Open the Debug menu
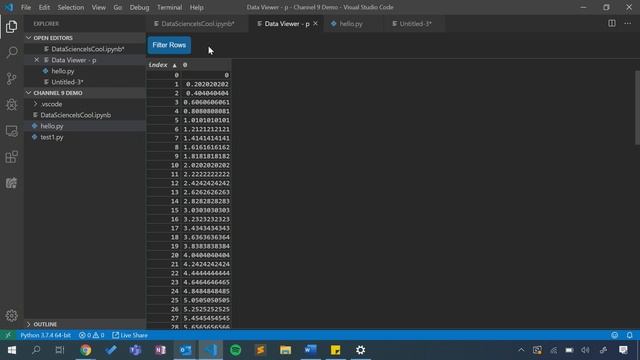Viewport: 640px width, 360px height. (139, 7)
